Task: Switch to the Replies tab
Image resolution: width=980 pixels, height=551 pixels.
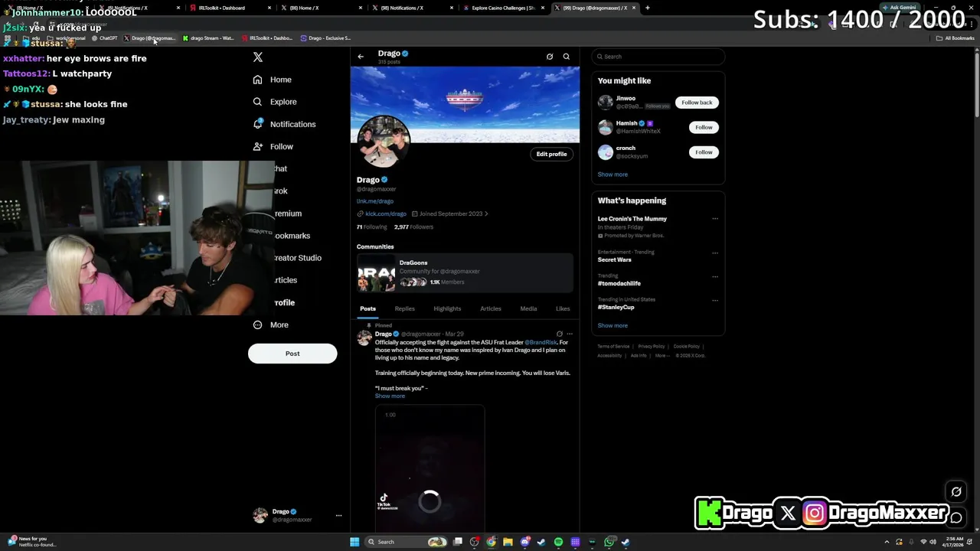Action: [405, 309]
